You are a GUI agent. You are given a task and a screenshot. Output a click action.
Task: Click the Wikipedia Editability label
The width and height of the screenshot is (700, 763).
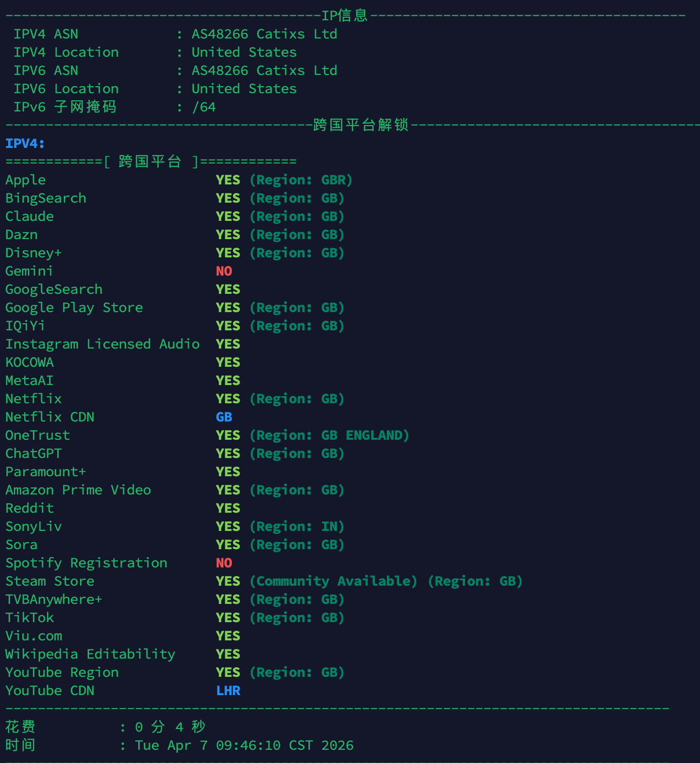90,654
